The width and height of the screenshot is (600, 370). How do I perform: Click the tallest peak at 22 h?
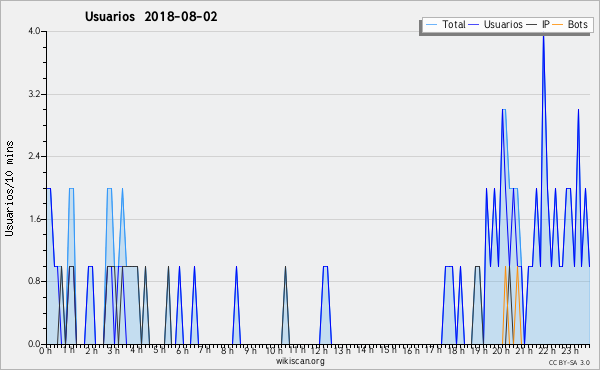pyautogui.click(x=543, y=36)
